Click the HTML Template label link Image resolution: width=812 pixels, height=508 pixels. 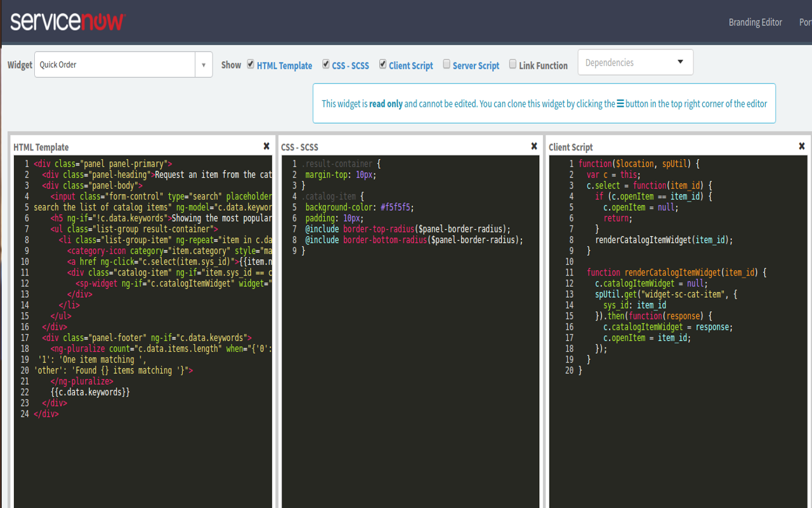click(284, 65)
